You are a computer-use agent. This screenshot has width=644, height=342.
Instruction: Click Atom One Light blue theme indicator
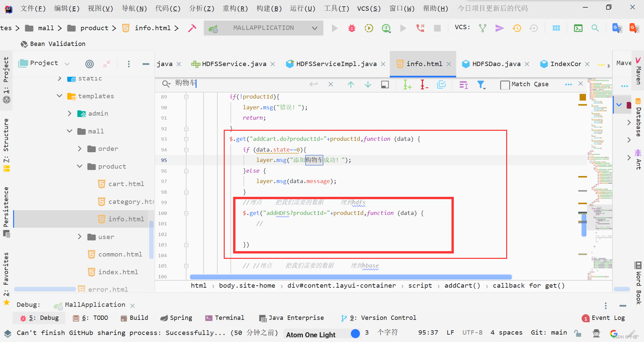[x=355, y=333]
